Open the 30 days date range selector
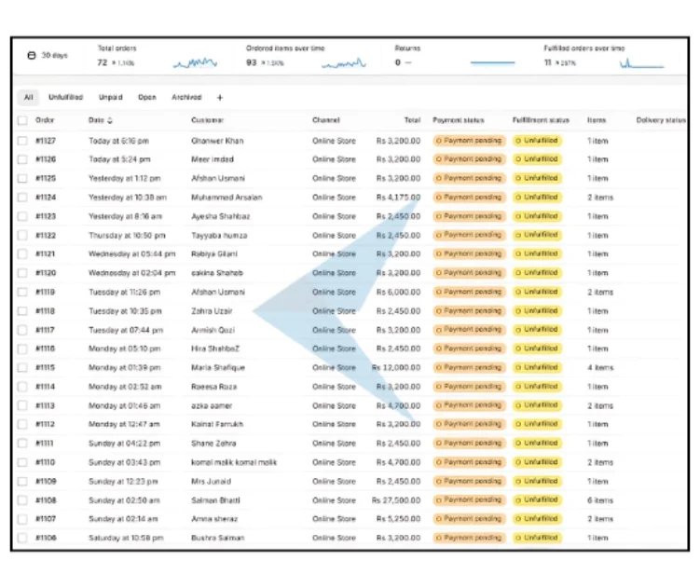This screenshot has width=700, height=588. point(53,56)
